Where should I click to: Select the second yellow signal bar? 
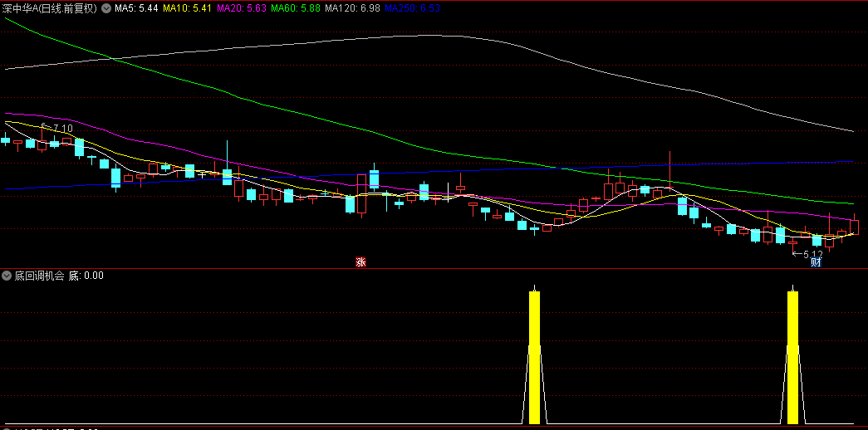point(792,358)
